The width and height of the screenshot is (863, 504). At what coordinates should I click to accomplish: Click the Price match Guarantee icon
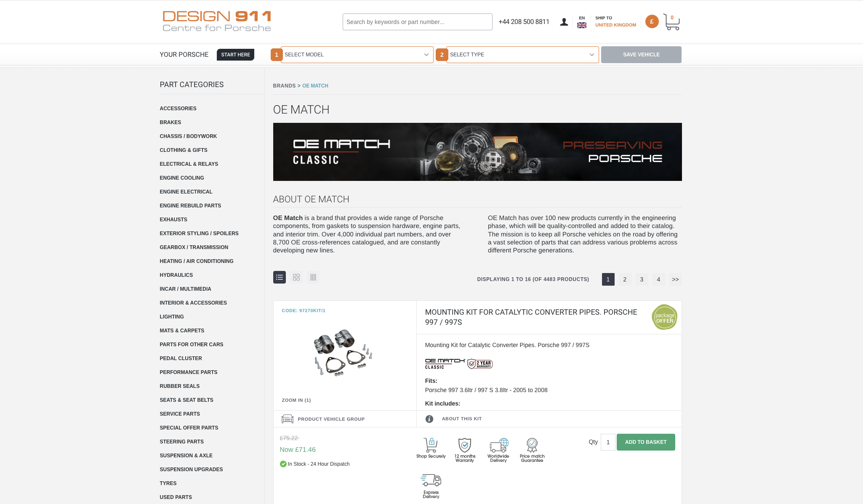pyautogui.click(x=532, y=445)
